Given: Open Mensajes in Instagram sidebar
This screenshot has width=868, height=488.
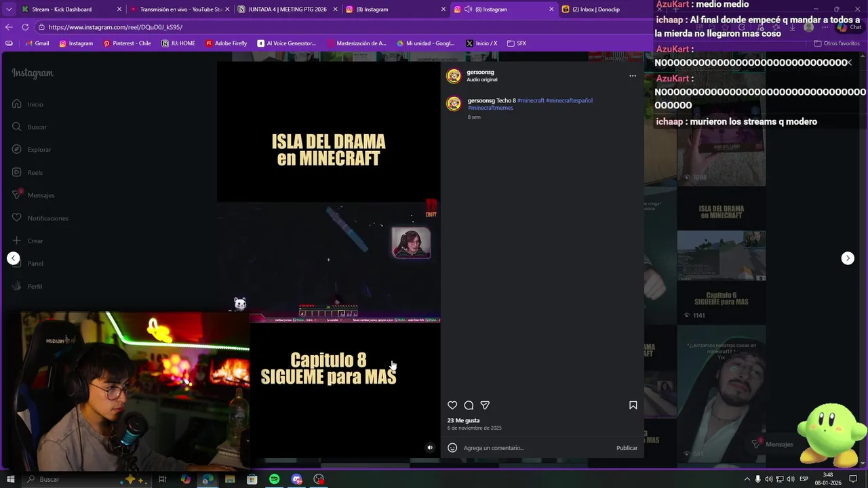Looking at the screenshot, I should click(33, 195).
